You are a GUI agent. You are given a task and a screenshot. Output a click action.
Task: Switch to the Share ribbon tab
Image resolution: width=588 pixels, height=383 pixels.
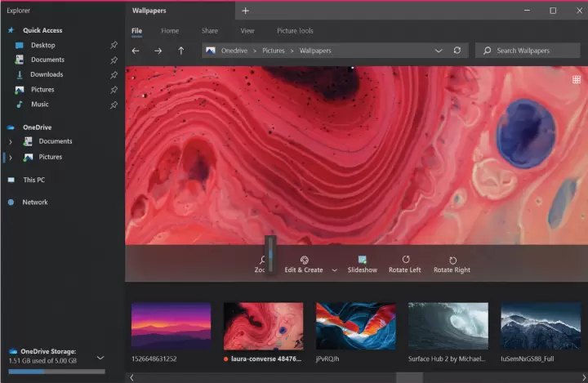210,31
